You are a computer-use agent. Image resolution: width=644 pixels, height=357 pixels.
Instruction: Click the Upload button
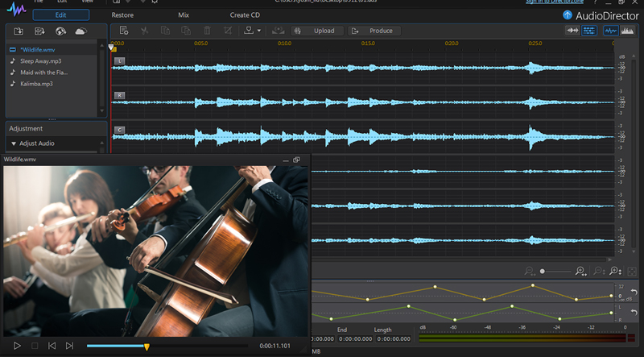click(317, 31)
